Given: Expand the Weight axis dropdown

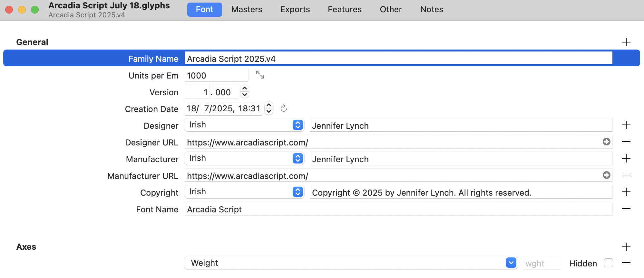Looking at the screenshot, I should (511, 263).
